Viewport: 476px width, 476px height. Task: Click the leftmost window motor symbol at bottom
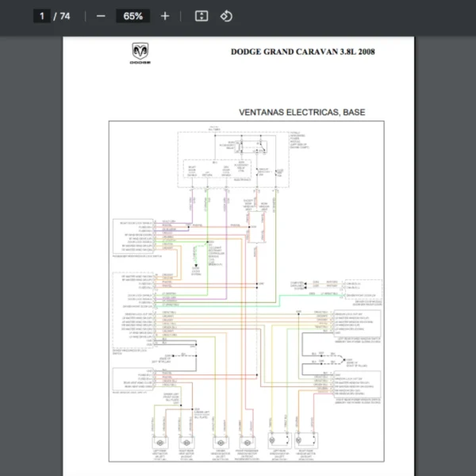[x=160, y=440]
